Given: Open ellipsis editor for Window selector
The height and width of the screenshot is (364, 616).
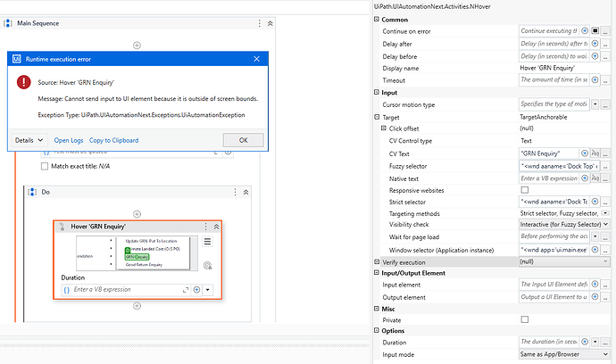Looking at the screenshot, I should 605,250.
